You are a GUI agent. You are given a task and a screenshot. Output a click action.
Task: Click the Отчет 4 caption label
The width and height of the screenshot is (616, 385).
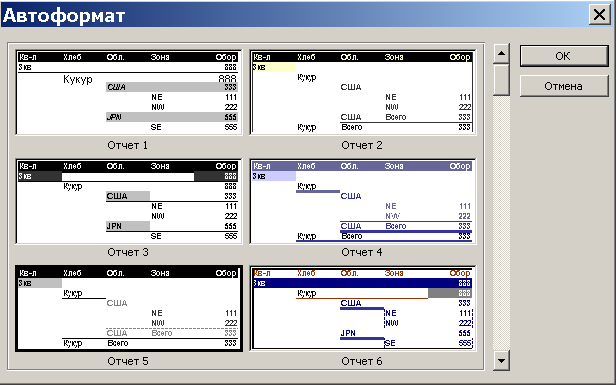(x=362, y=252)
